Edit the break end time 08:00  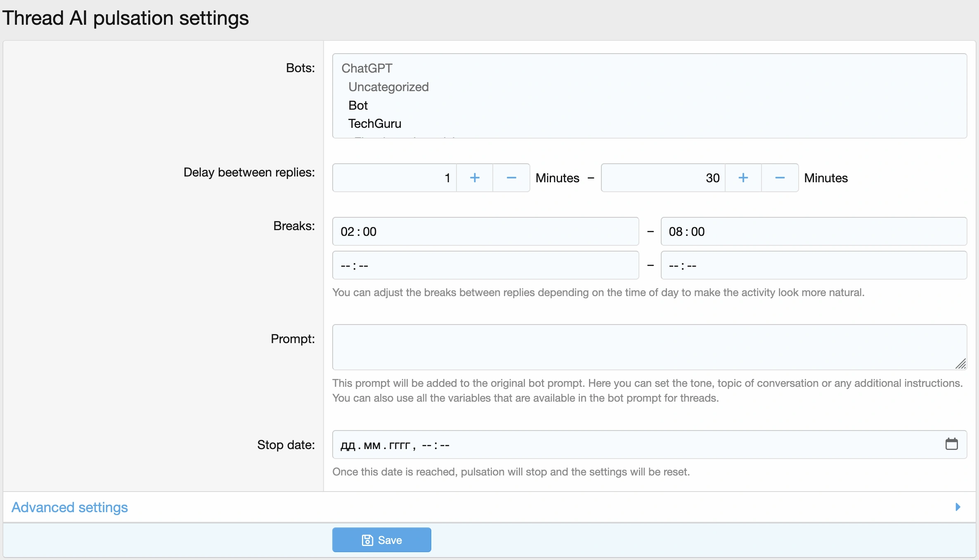click(814, 231)
